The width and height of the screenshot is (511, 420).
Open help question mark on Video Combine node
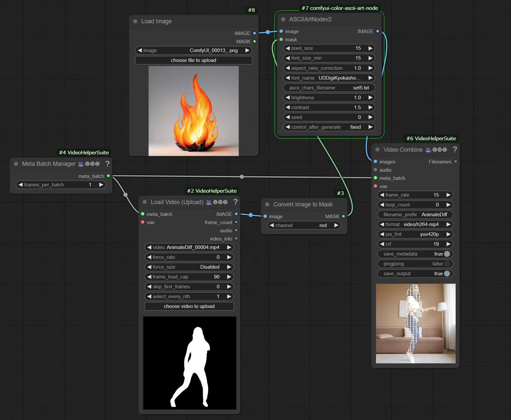pos(455,149)
